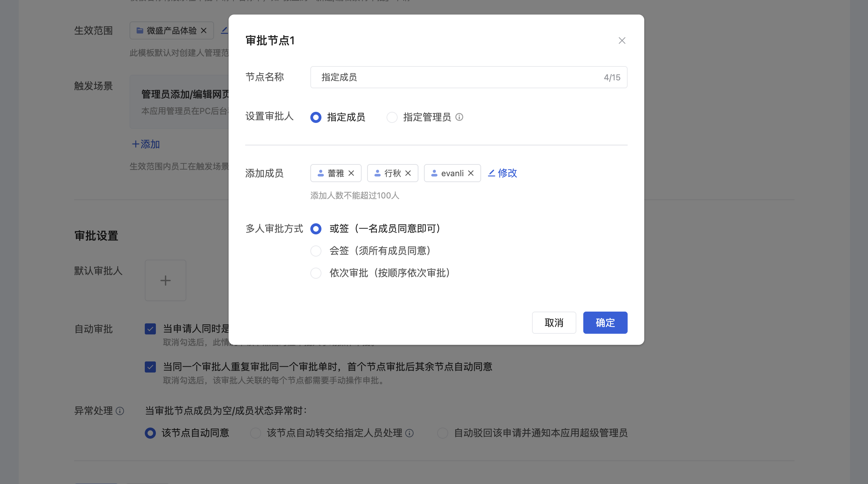The width and height of the screenshot is (868, 484).
Task: Click the info icon beside 指定管理员
Action: (x=459, y=117)
